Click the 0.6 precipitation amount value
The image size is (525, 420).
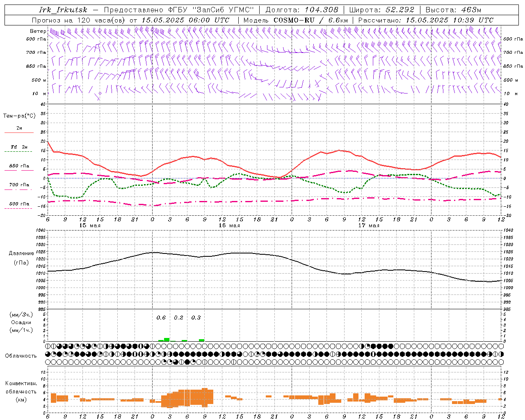point(161,317)
